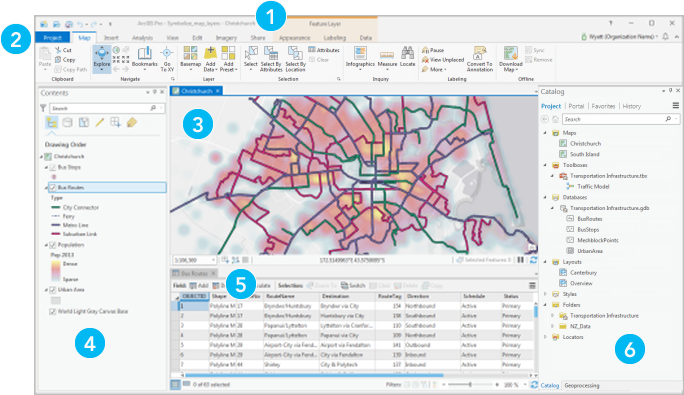Screen dimensions: 684x395
Task: Open the Basemap gallery
Action: [190, 59]
